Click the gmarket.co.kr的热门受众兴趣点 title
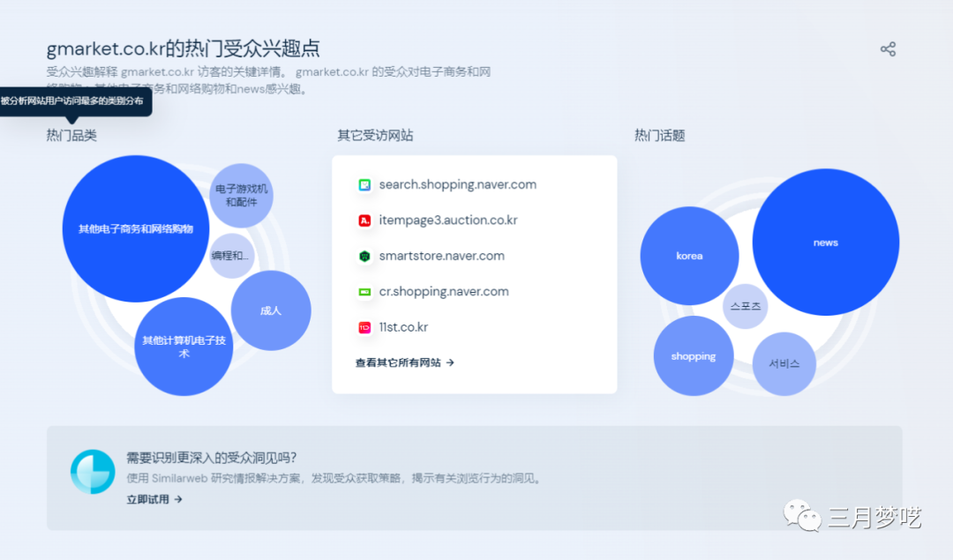The width and height of the screenshot is (953, 560). (183, 48)
